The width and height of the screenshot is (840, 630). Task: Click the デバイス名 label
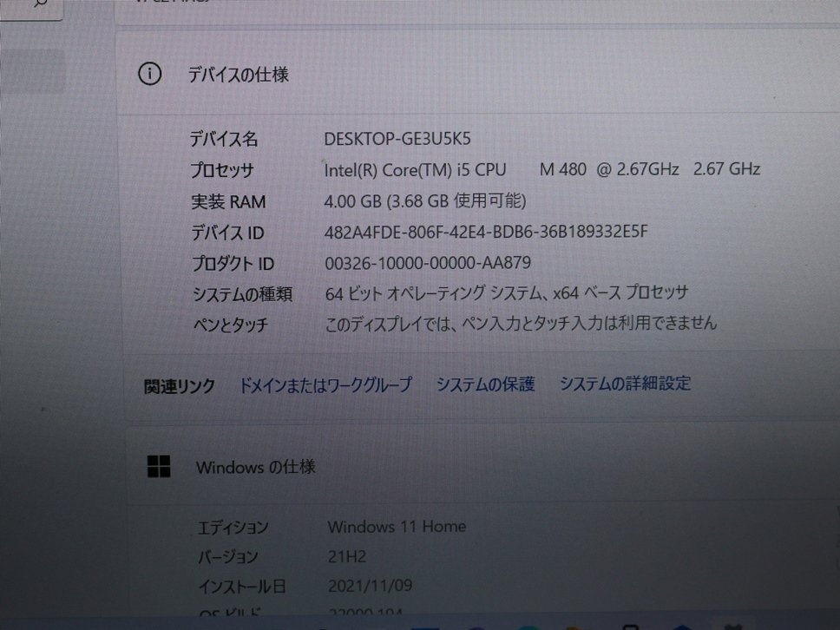[x=224, y=140]
